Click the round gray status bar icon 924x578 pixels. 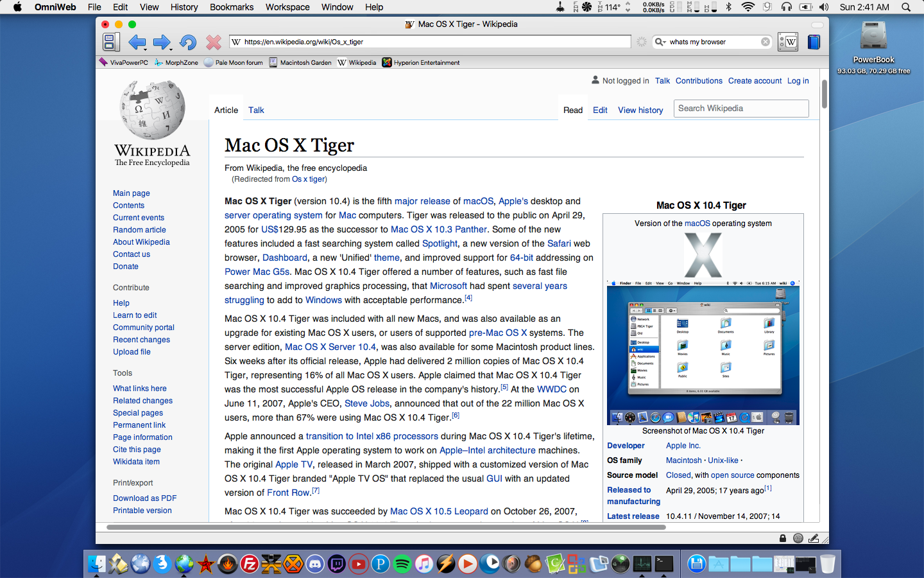point(798,538)
